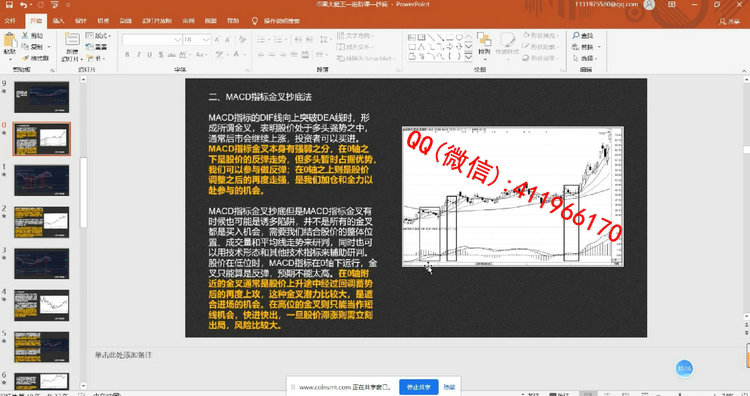Clear all text formatting

point(243,40)
